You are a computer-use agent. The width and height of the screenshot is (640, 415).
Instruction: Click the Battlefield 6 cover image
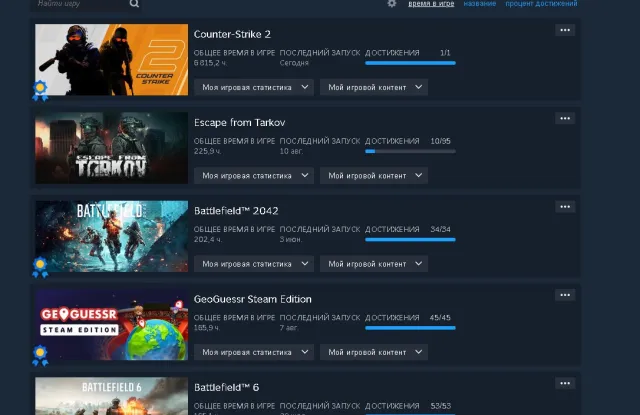[x=111, y=396]
